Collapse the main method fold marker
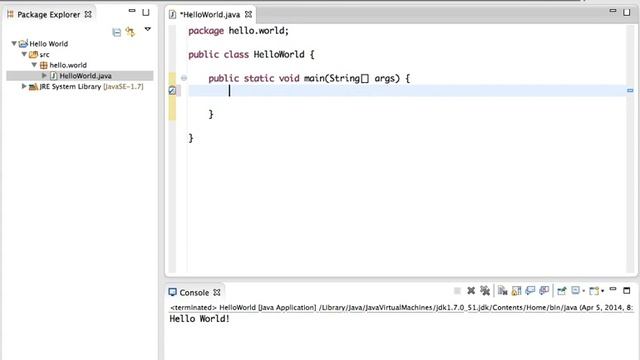 (184, 78)
